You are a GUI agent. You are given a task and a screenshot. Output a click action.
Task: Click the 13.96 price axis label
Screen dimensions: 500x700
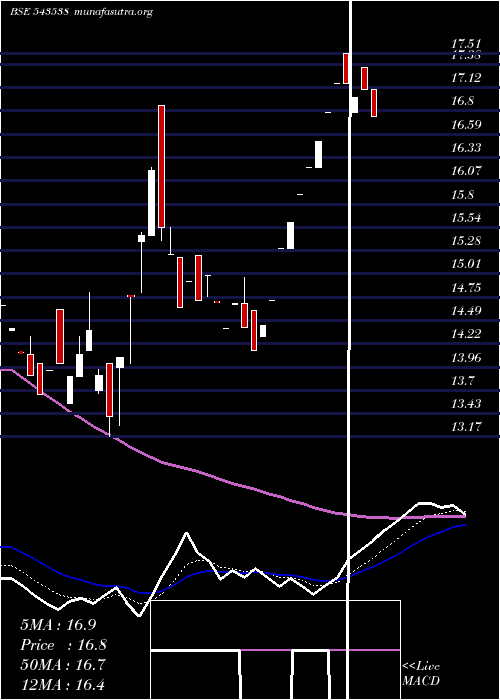point(466,358)
